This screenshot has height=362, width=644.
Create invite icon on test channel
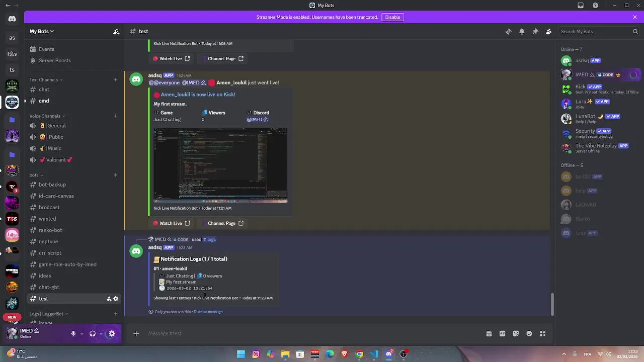[109, 299]
